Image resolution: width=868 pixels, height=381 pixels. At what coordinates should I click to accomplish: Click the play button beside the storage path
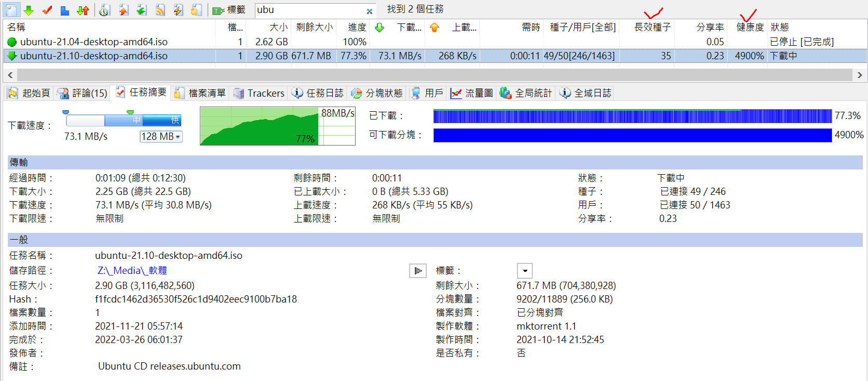click(418, 271)
